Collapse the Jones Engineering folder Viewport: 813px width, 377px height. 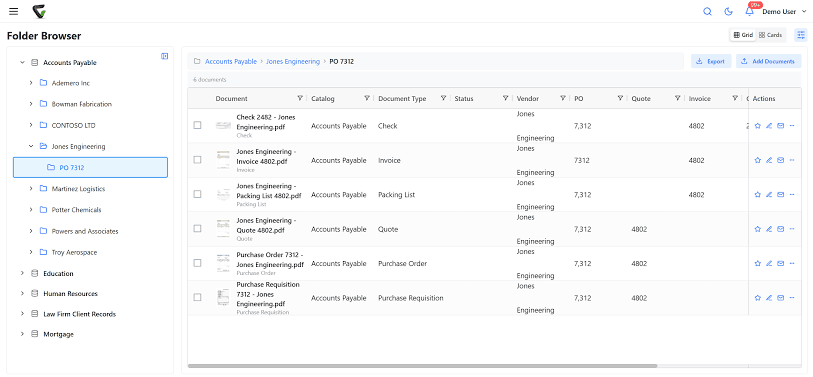click(31, 146)
